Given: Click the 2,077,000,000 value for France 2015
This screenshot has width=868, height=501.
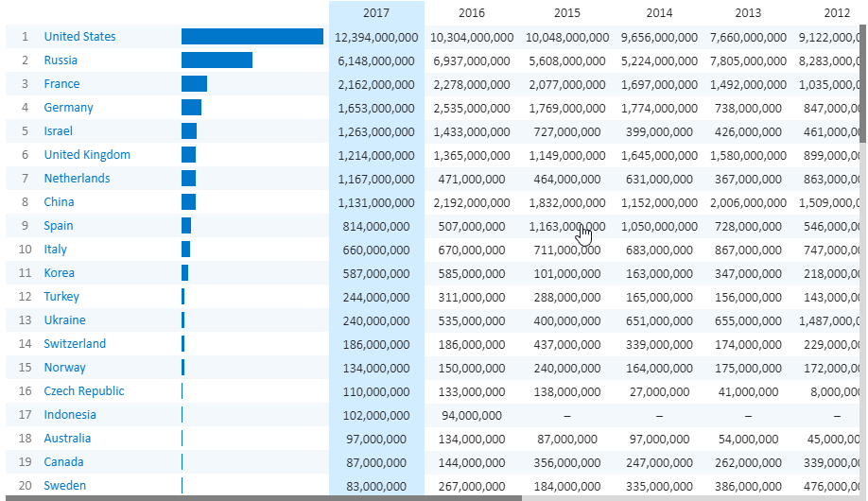Looking at the screenshot, I should (567, 85).
